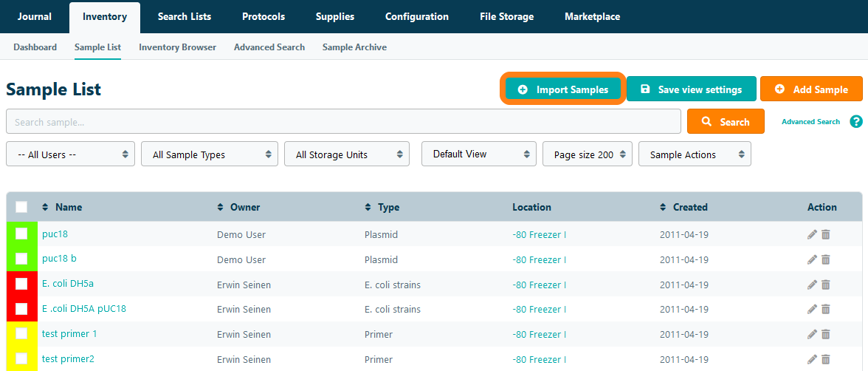Click the yellow color marker of test primer2
The width and height of the screenshot is (868, 371).
[10, 359]
